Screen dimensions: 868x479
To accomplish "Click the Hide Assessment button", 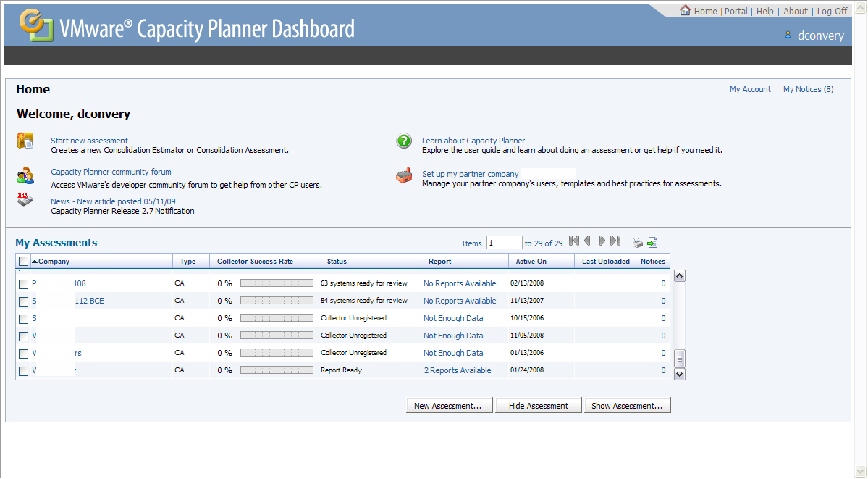I will [539, 406].
